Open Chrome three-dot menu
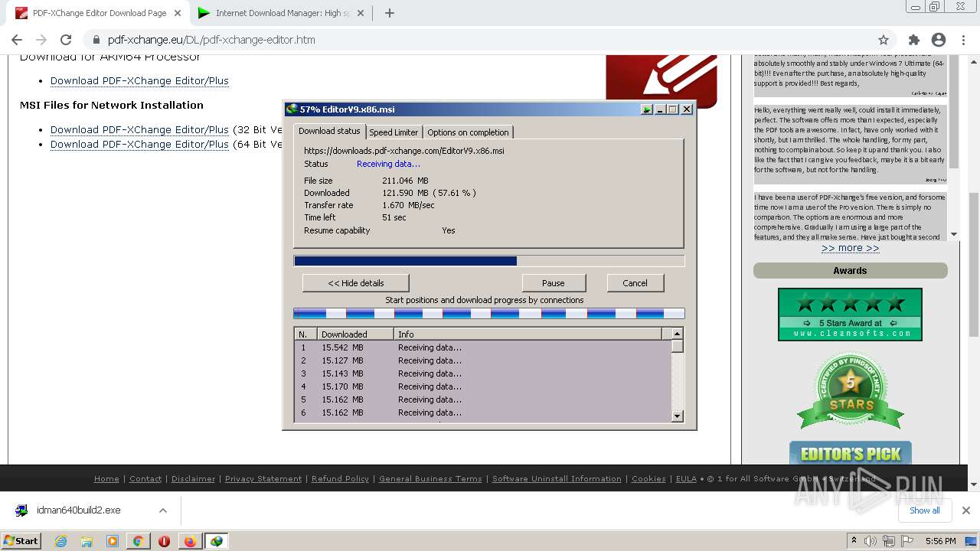The width and height of the screenshot is (980, 551). pyautogui.click(x=963, y=40)
